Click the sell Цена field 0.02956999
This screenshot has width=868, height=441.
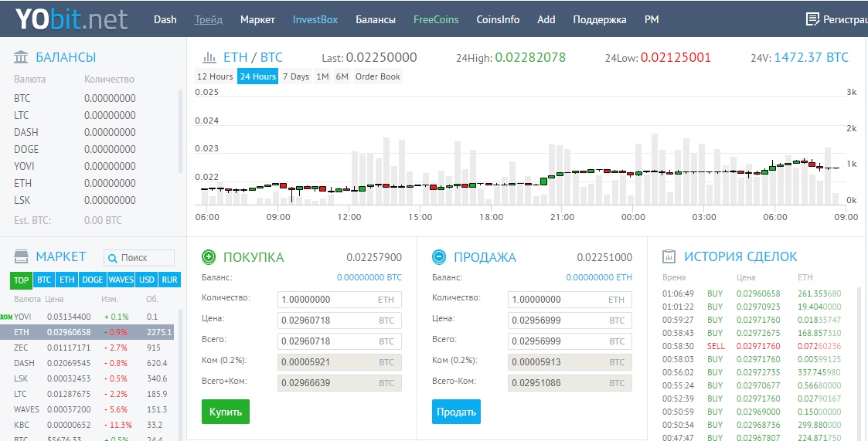570,321
